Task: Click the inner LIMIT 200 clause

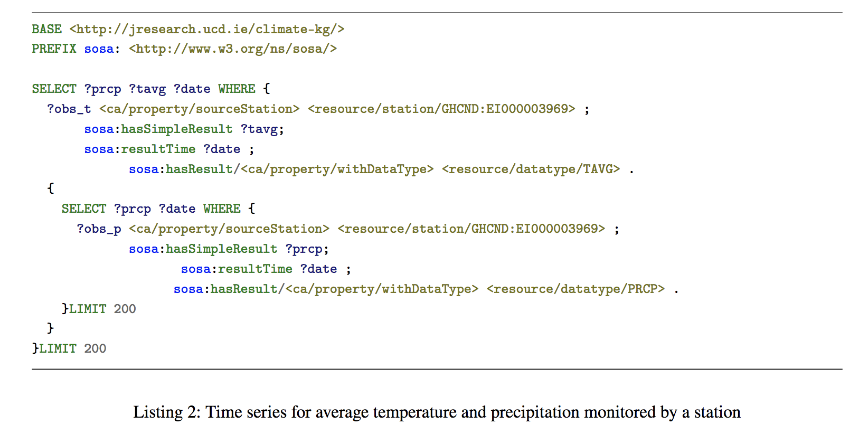Action: point(102,309)
